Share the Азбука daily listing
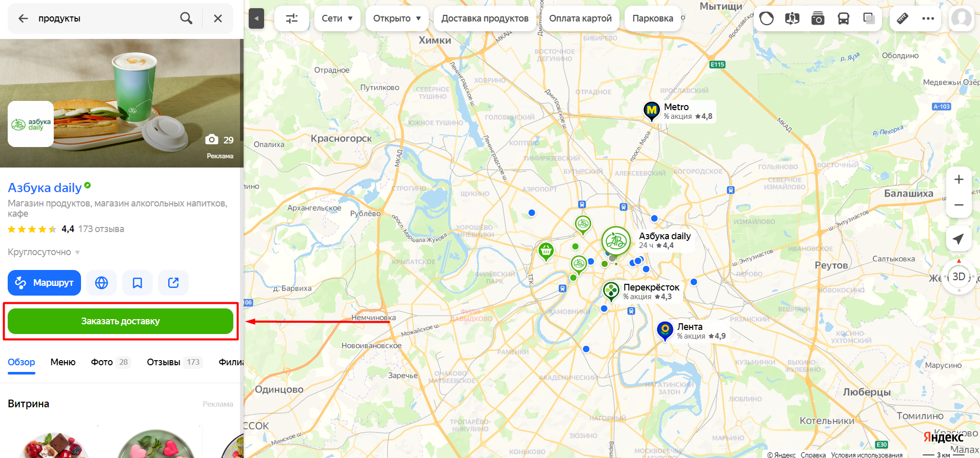Viewport: 980px width, 458px height. point(173,283)
